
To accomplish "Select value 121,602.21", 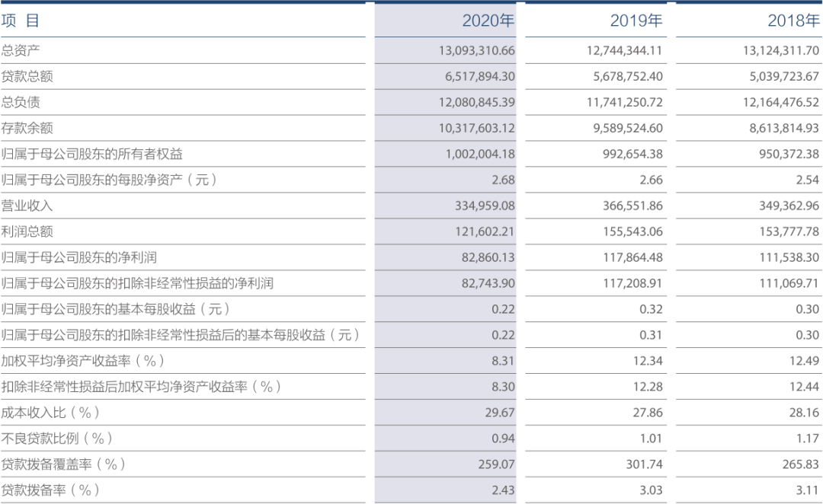I will click(485, 231).
